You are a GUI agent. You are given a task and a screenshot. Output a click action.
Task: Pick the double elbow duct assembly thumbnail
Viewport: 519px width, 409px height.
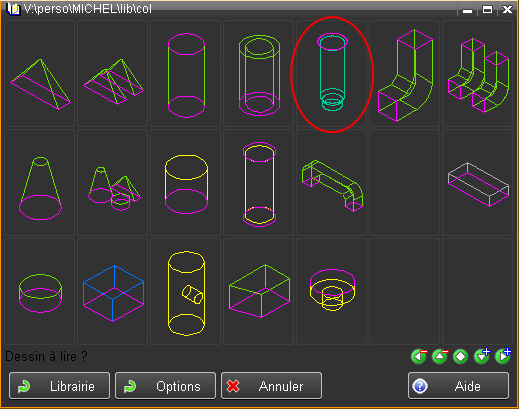coord(477,74)
